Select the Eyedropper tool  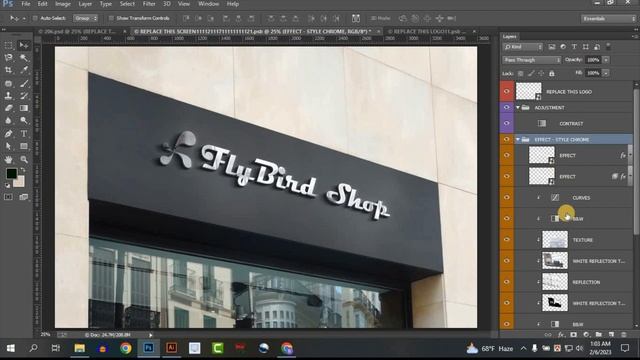tap(24, 70)
